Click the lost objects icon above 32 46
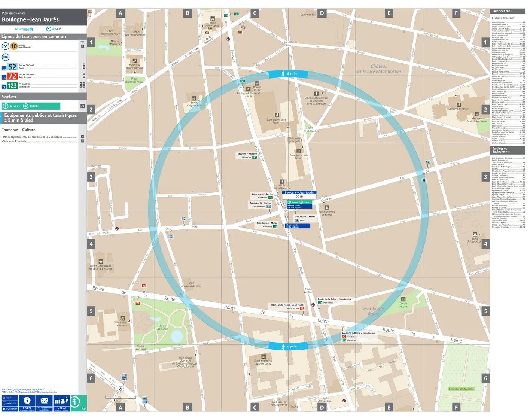The image size is (530, 420). (x=61, y=401)
